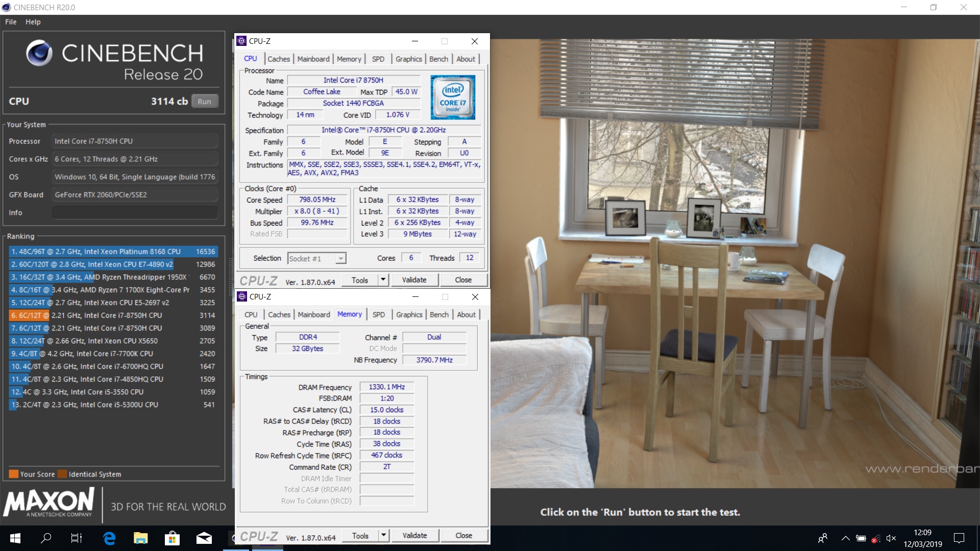Image resolution: width=980 pixels, height=551 pixels.
Task: Select your score row with 3114
Action: tap(113, 315)
